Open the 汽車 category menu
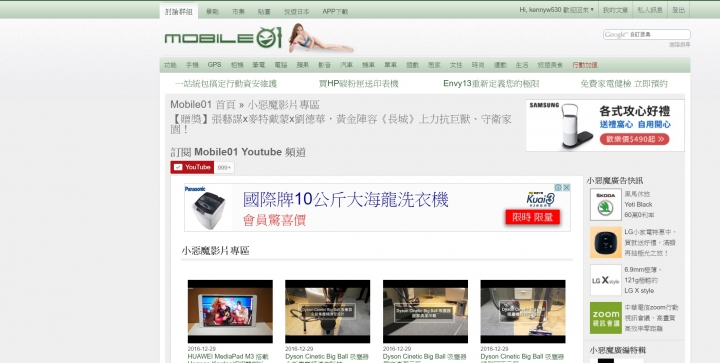This screenshot has height=363, width=720. (346, 65)
